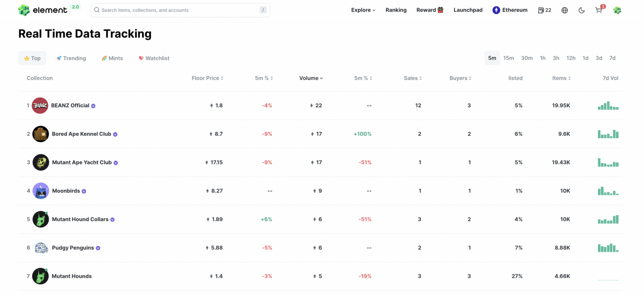Open the Mutant Hounds collection link
This screenshot has height=296, width=644.
[x=72, y=276]
